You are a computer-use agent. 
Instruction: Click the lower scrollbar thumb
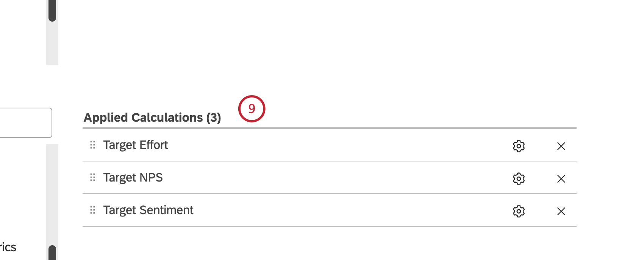[x=52, y=252]
